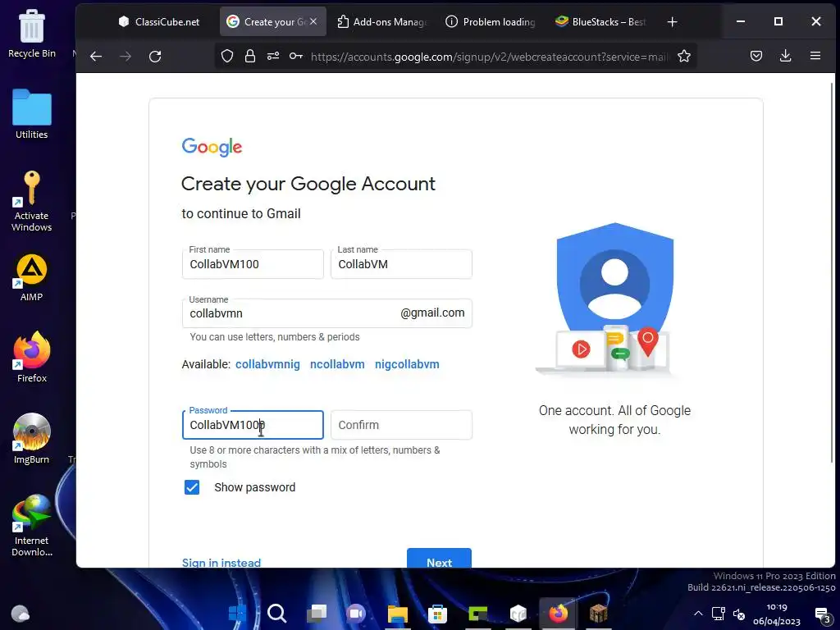Open the Chat camera icon on the taskbar
This screenshot has height=630, width=840.
point(356,613)
